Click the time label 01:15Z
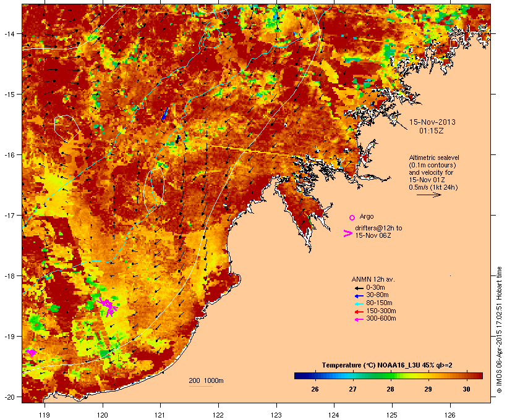The height and width of the screenshot is (420, 507). click(x=432, y=131)
